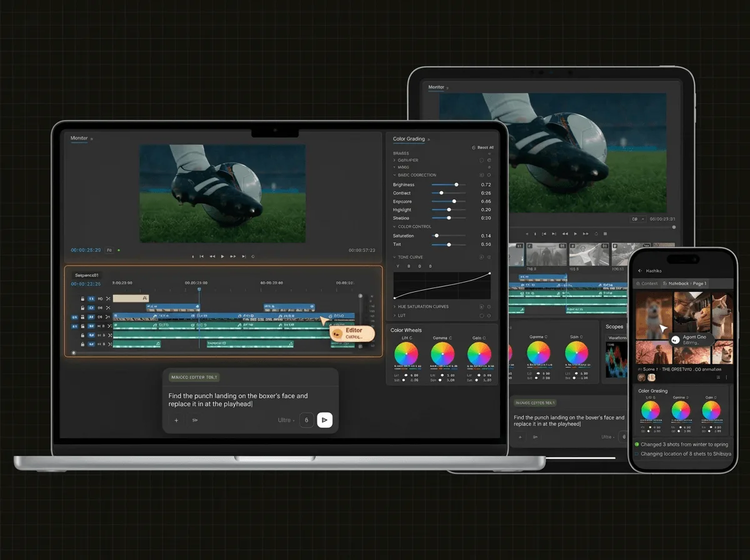Click the Fit zoom box under laptop monitor
The width and height of the screenshot is (750, 560).
[x=109, y=250]
